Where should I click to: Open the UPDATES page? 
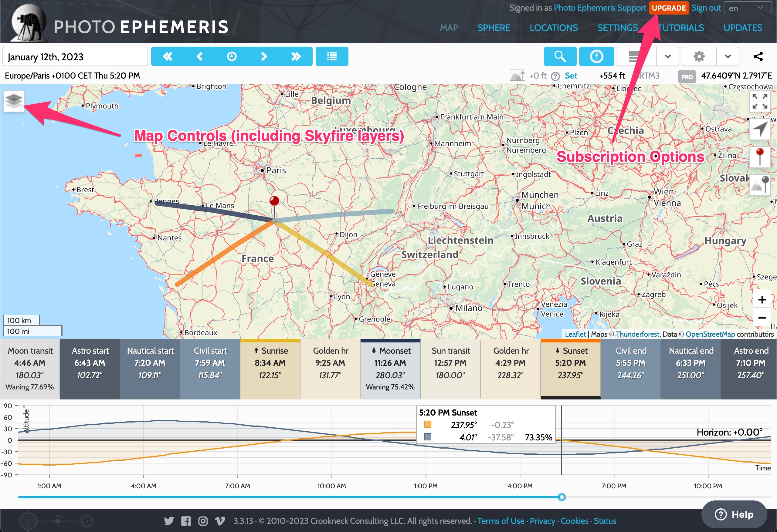coord(743,28)
